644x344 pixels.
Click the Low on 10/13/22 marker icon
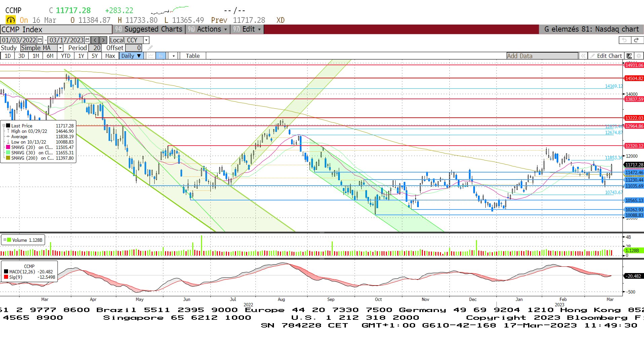click(x=8, y=142)
